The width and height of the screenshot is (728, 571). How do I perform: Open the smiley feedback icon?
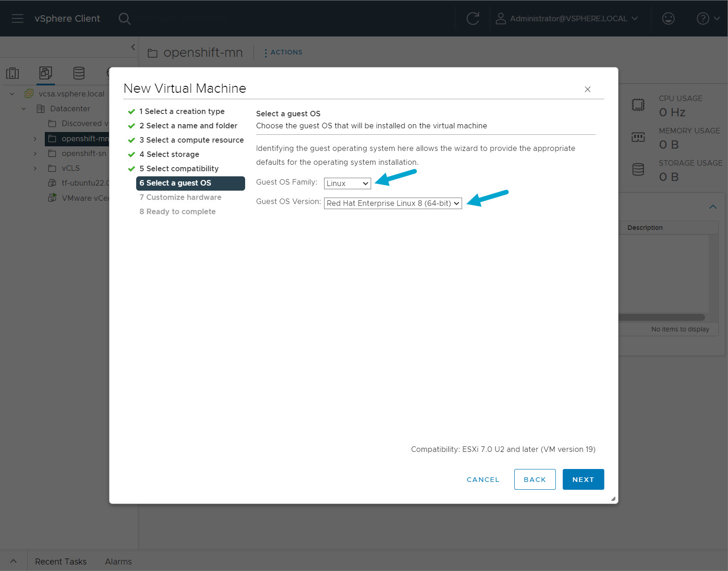[x=668, y=18]
